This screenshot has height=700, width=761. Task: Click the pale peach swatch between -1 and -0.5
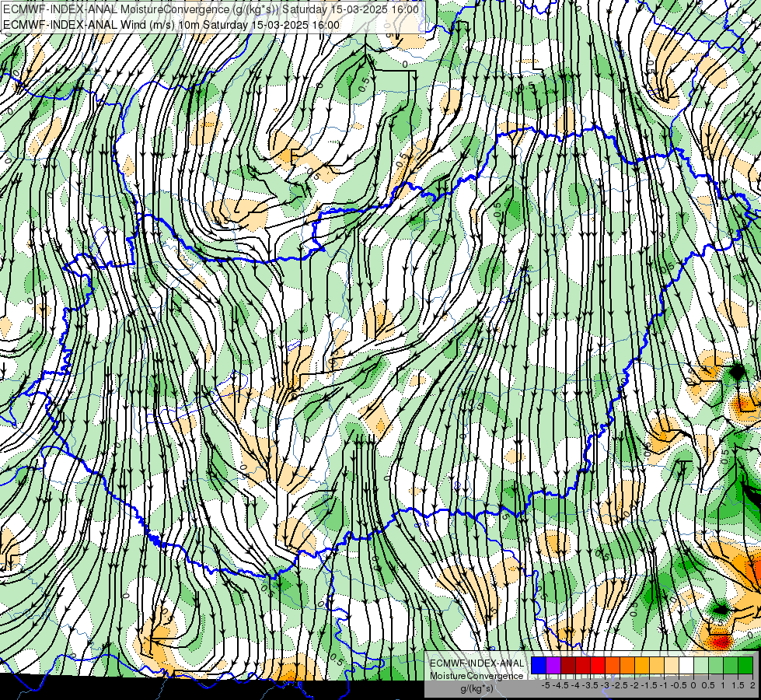pos(672,665)
